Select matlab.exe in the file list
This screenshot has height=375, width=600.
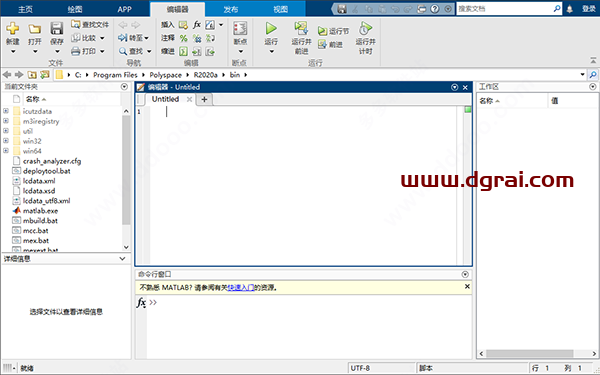click(x=41, y=210)
